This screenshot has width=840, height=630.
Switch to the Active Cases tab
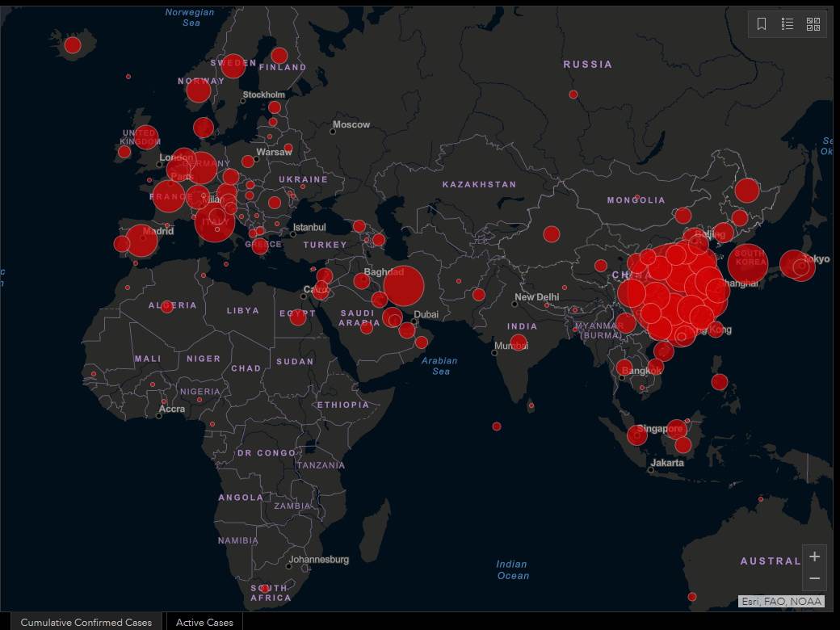coord(204,622)
